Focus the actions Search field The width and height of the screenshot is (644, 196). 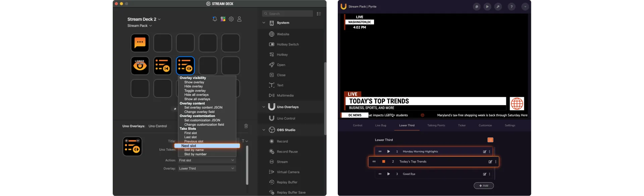tap(287, 14)
